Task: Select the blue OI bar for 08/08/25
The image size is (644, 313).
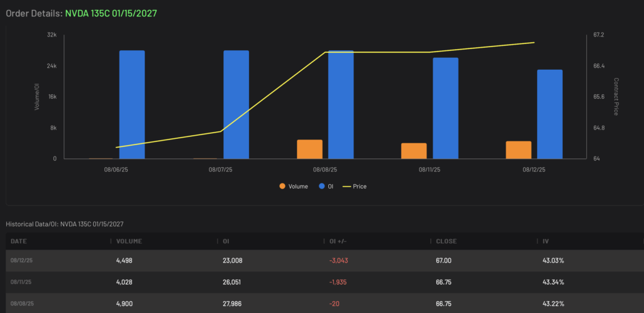Action: [x=341, y=104]
